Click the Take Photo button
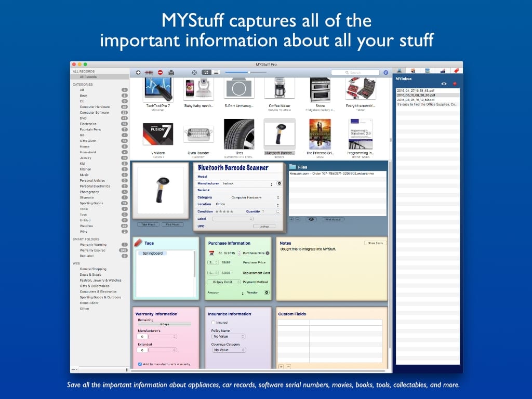This screenshot has height=399, width=532. (x=148, y=224)
